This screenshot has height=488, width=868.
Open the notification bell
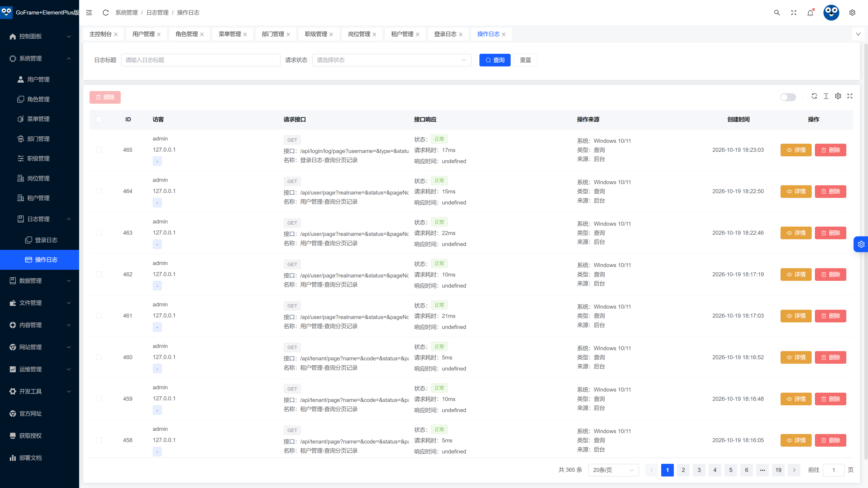click(x=810, y=12)
